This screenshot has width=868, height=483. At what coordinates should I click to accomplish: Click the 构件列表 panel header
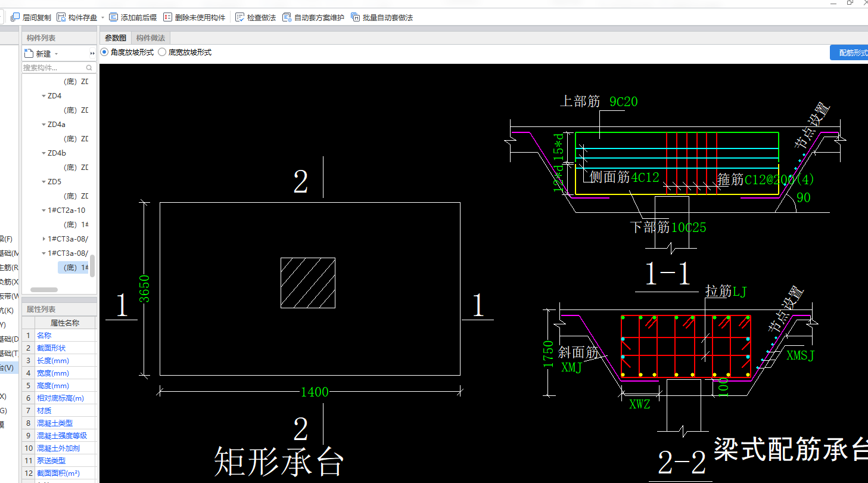click(59, 38)
